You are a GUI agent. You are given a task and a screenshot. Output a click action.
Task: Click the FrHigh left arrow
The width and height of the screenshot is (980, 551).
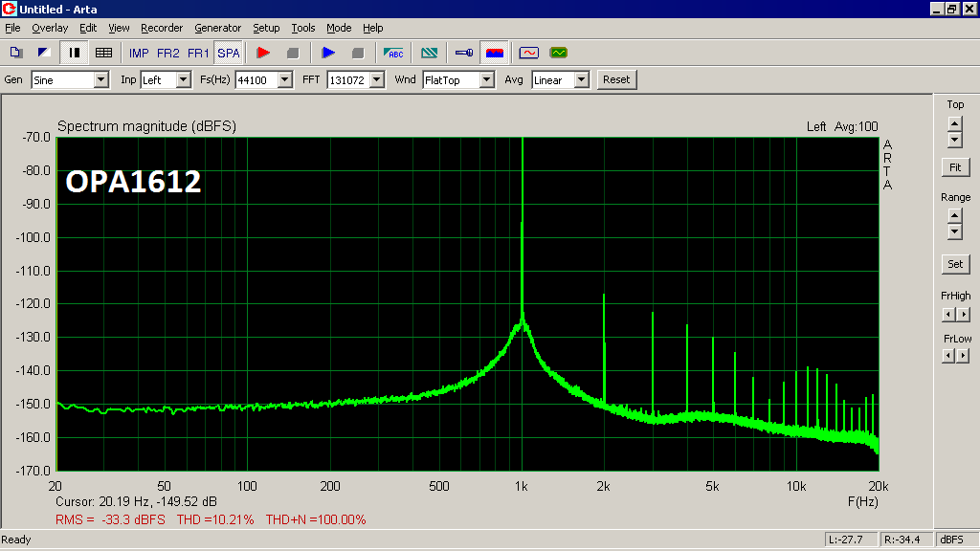(948, 314)
